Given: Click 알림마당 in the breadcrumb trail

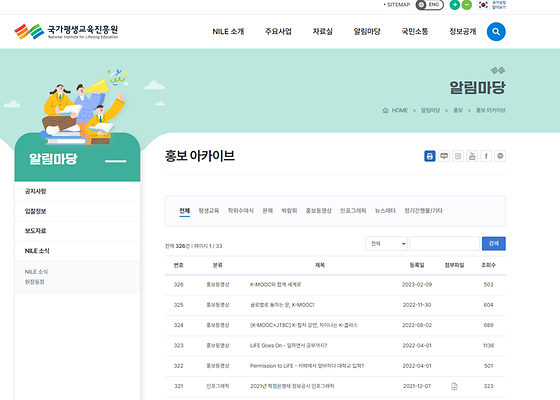Looking at the screenshot, I should coord(430,110).
